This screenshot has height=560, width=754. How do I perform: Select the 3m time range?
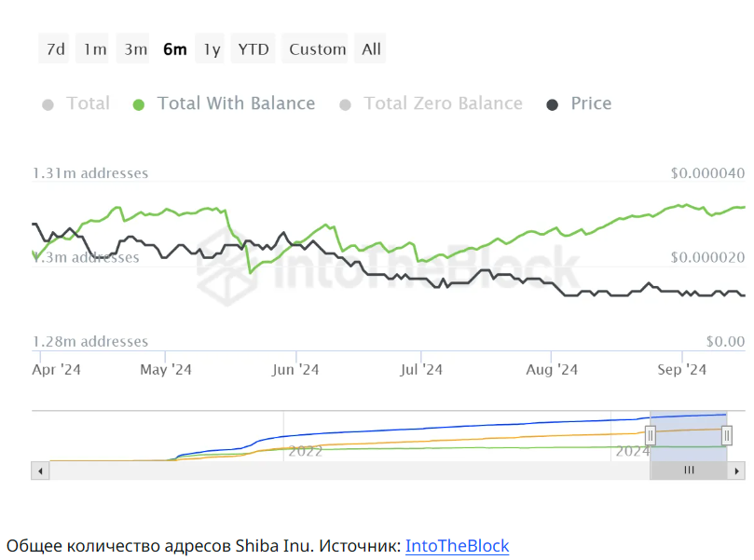136,49
